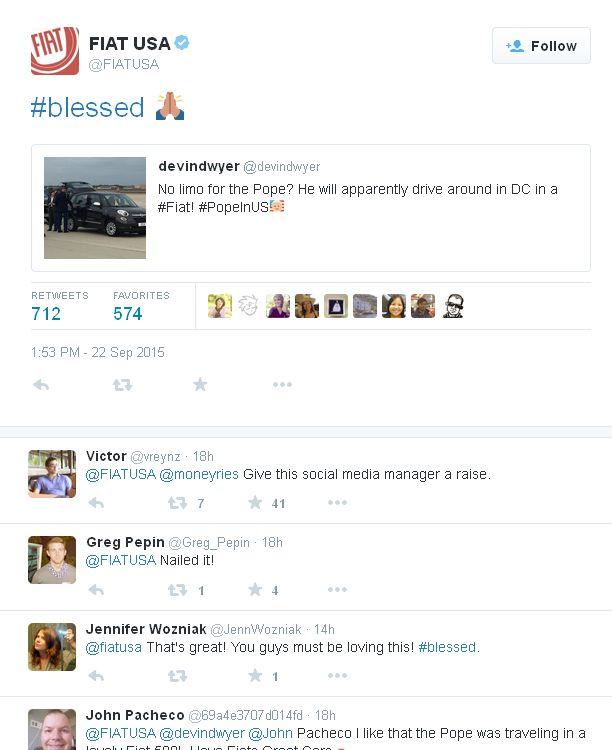
Task: Favorite Victor's raise comment
Action: pyautogui.click(x=255, y=503)
